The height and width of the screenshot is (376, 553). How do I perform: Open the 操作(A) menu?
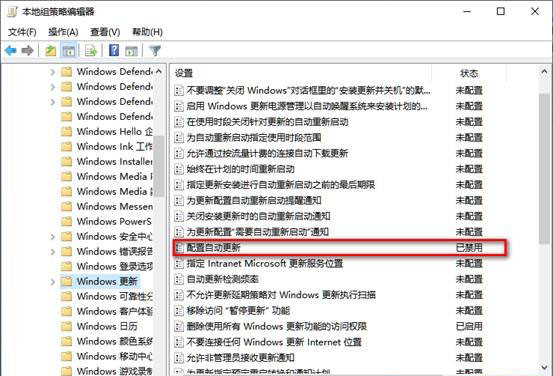63,32
